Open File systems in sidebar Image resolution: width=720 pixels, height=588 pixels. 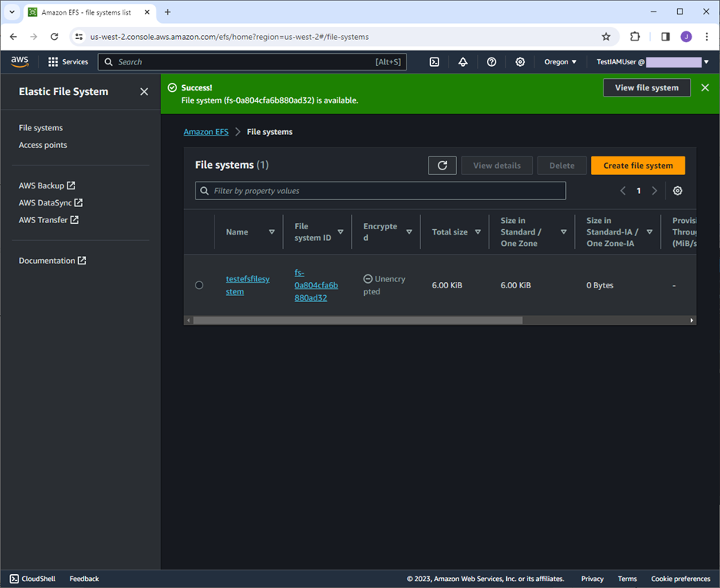[x=41, y=128]
